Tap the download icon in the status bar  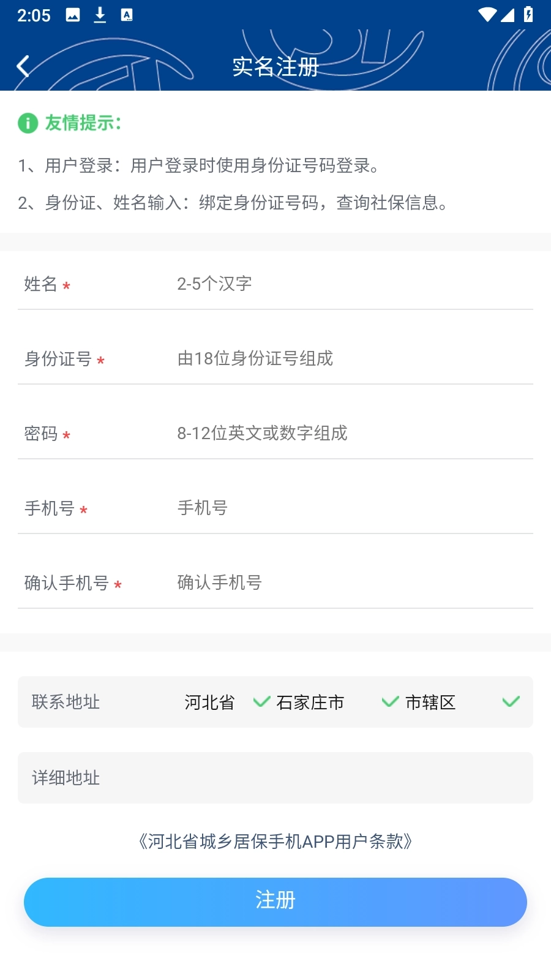[x=99, y=15]
